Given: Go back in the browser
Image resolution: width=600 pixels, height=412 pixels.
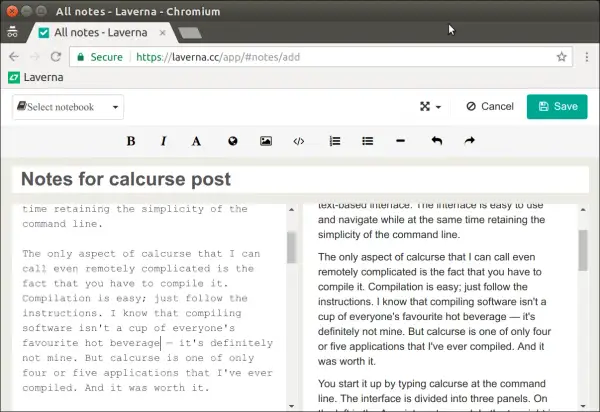Looking at the screenshot, I should (14, 57).
